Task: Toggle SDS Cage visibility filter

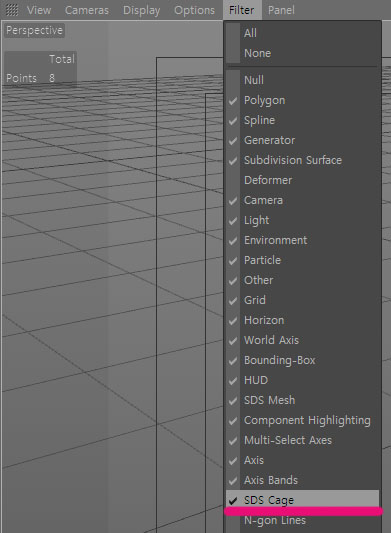Action: pos(303,500)
